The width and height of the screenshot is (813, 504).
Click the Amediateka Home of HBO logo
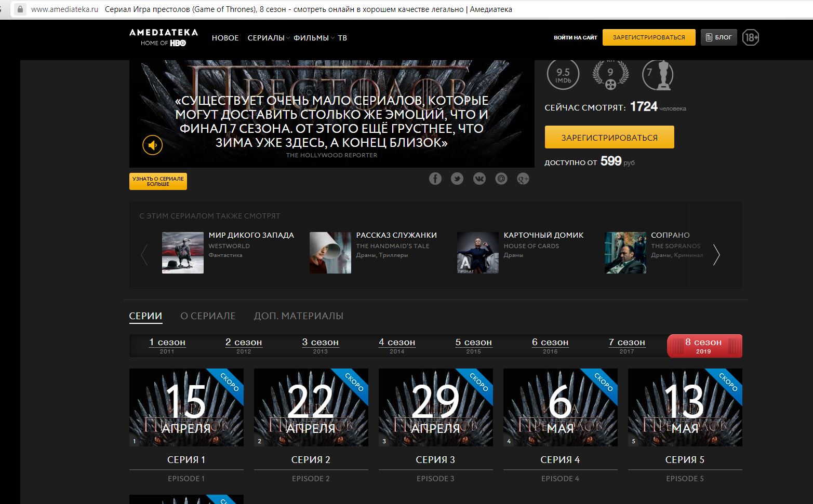click(164, 37)
